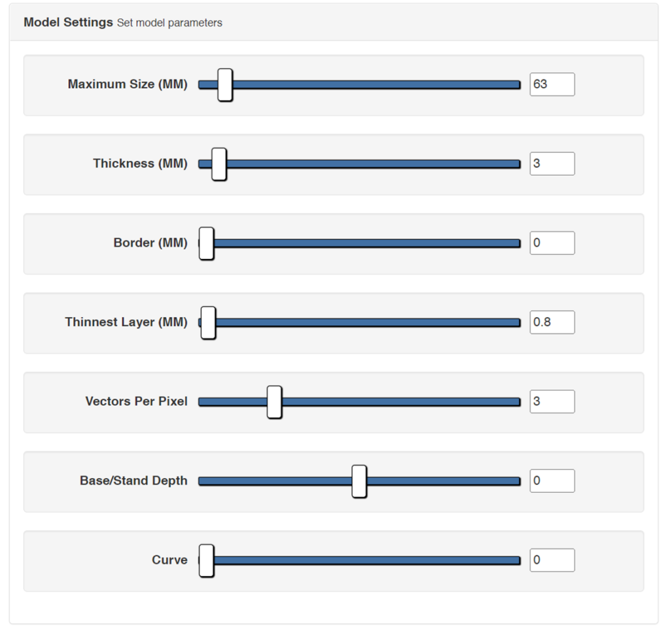Click the Thinnest Layer slider handle
670x644 pixels.
pyautogui.click(x=208, y=322)
